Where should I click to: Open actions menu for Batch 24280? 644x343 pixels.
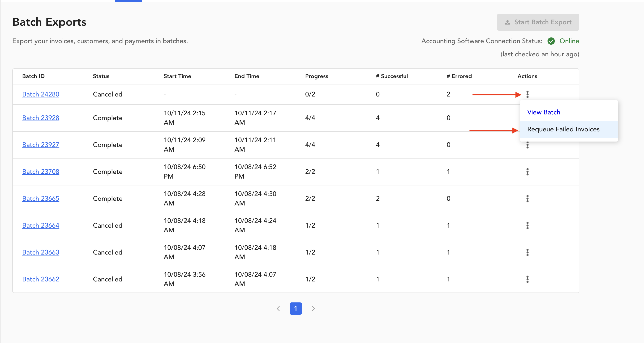tap(527, 94)
